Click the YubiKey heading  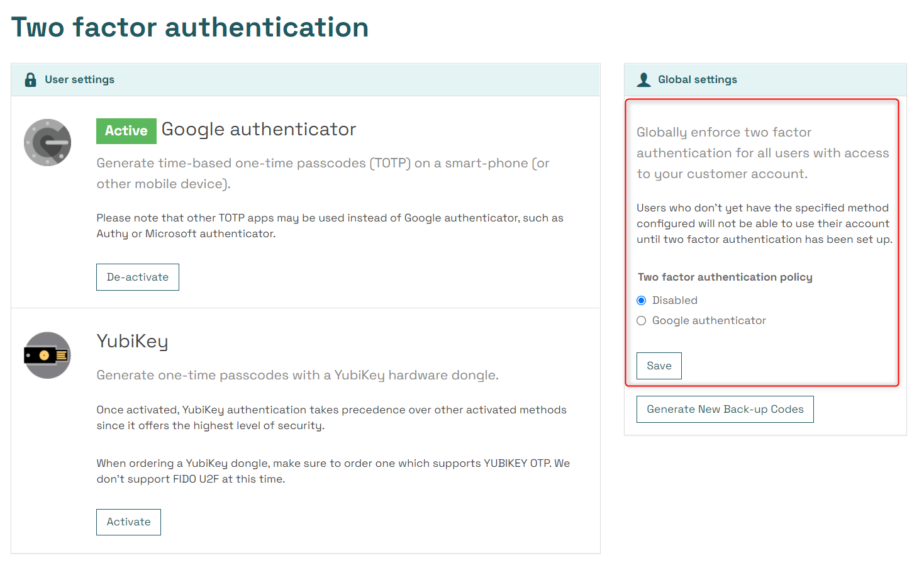(132, 342)
